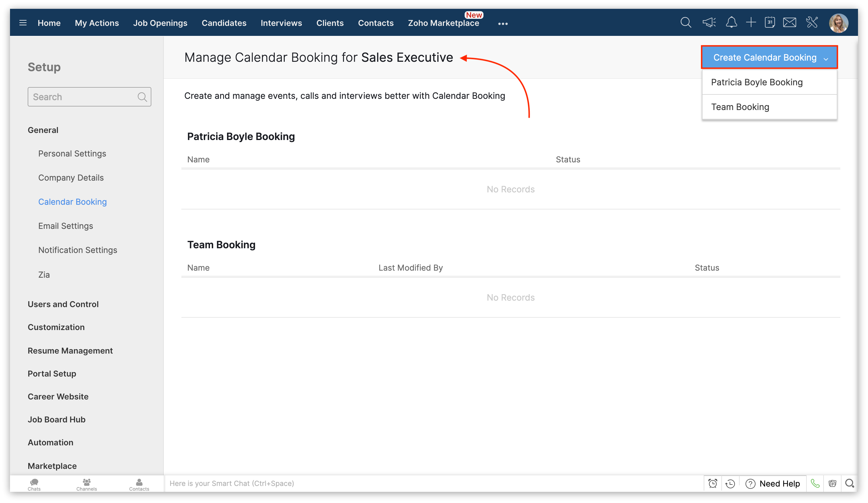Open the hamburger menu icon
The height and width of the screenshot is (503, 868).
click(x=23, y=23)
